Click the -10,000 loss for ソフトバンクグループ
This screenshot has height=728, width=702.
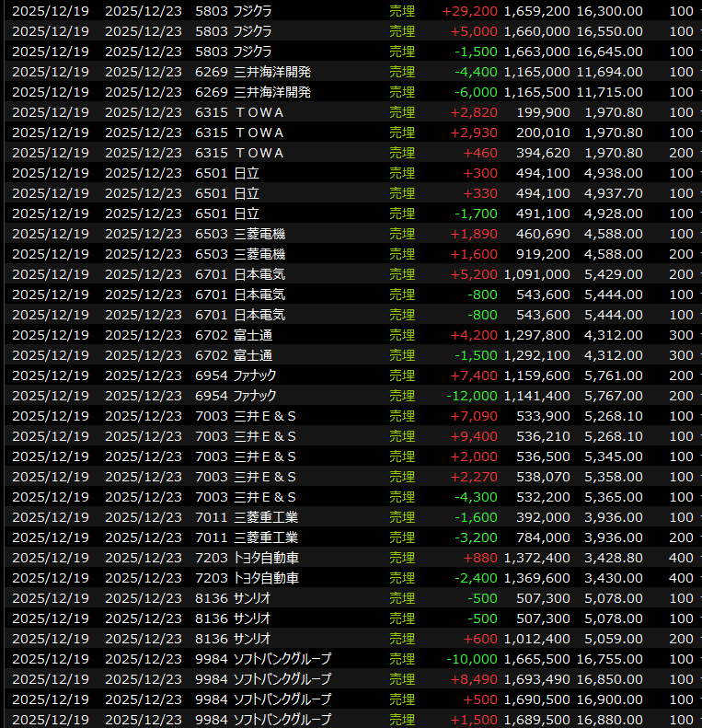(x=472, y=659)
